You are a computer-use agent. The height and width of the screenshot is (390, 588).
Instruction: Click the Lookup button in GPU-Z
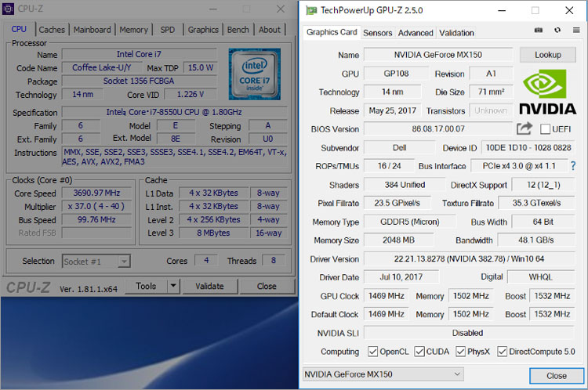(548, 55)
